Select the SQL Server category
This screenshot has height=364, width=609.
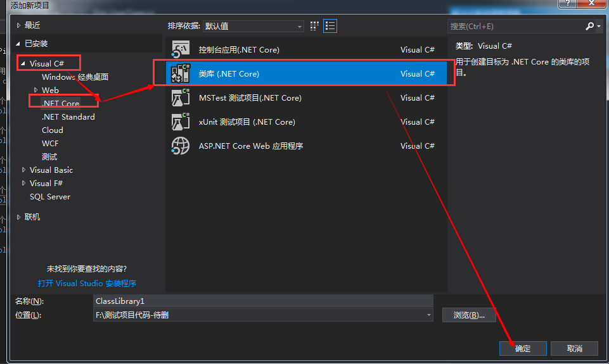[50, 197]
